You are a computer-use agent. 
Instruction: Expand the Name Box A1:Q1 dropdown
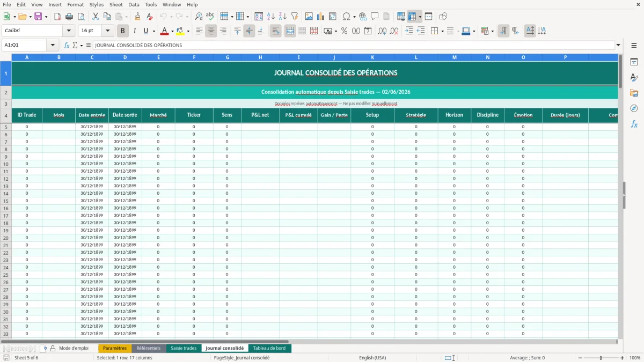point(53,45)
